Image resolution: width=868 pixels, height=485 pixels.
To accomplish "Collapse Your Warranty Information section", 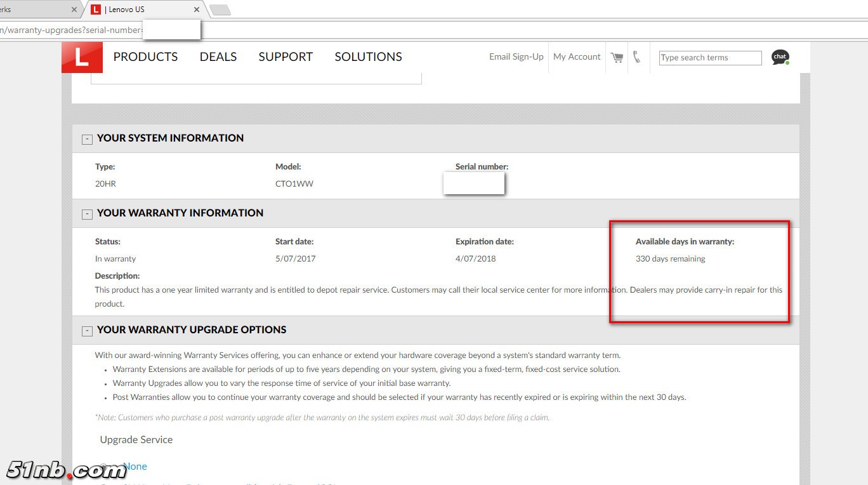I will (x=88, y=214).
